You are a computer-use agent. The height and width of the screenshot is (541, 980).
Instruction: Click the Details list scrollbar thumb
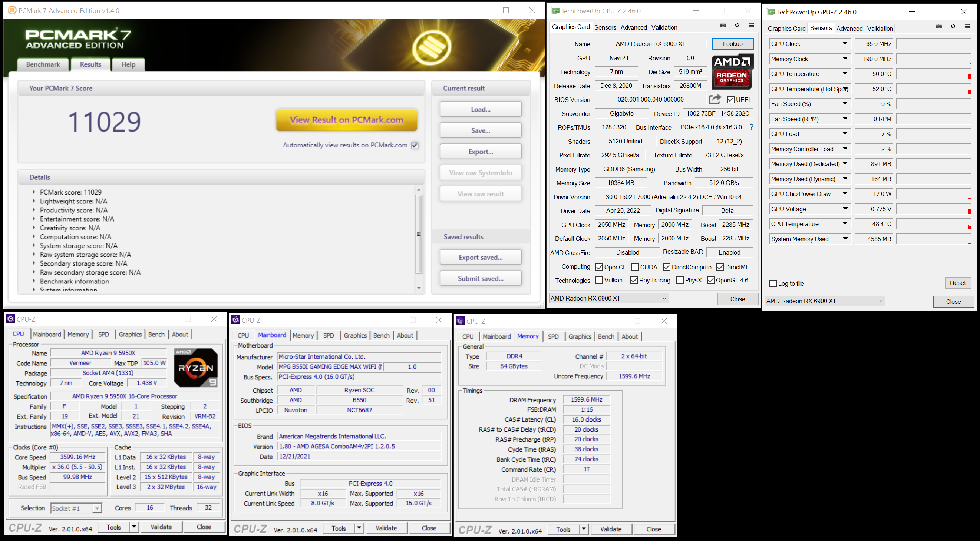click(x=419, y=234)
